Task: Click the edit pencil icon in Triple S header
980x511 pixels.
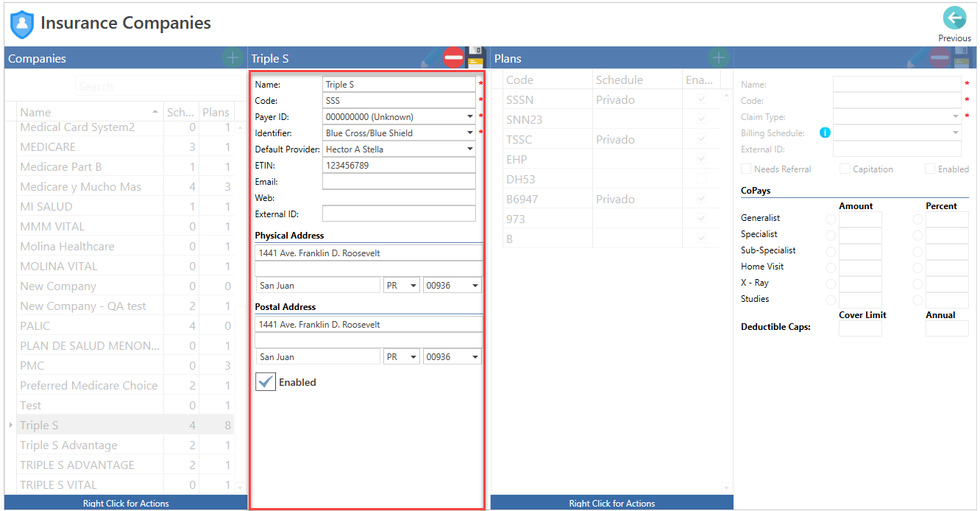Action: tap(432, 57)
